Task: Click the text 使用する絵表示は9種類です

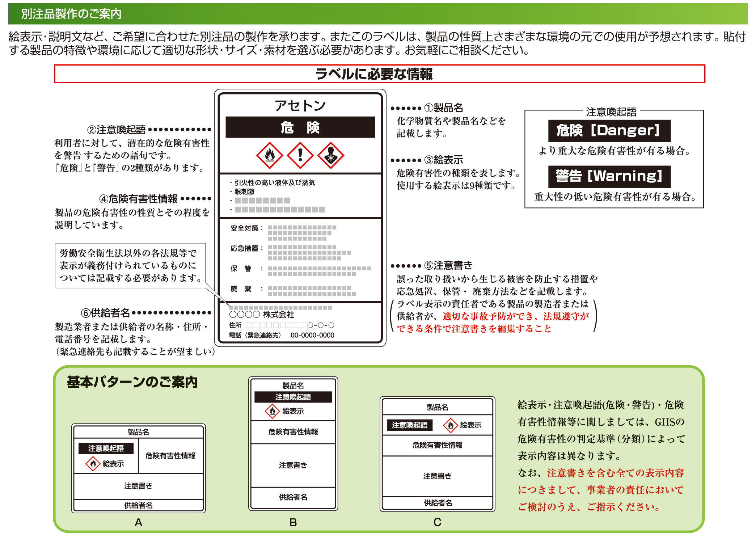Action: tap(456, 185)
